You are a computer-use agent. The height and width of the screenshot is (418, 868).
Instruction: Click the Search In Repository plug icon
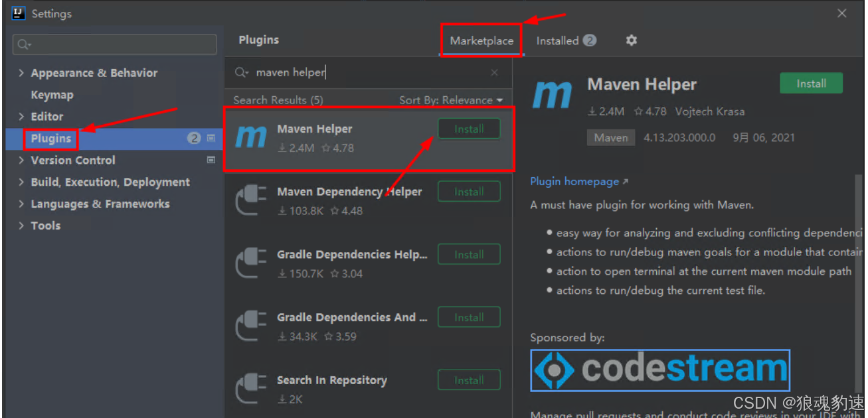251,389
